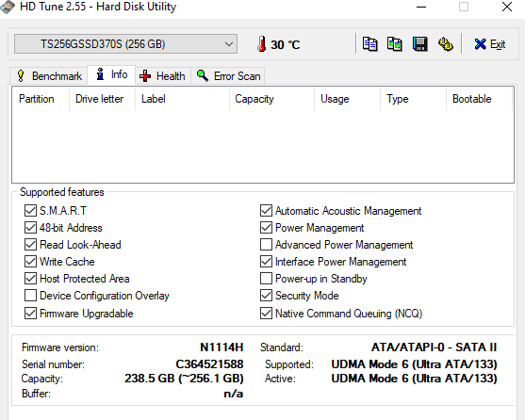525x420 pixels.
Task: Copy info to clipboard icon
Action: [369, 44]
